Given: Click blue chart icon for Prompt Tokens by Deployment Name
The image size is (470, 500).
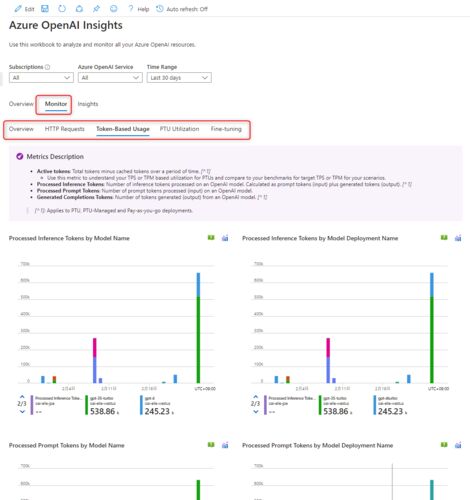Looking at the screenshot, I should click(x=458, y=445).
